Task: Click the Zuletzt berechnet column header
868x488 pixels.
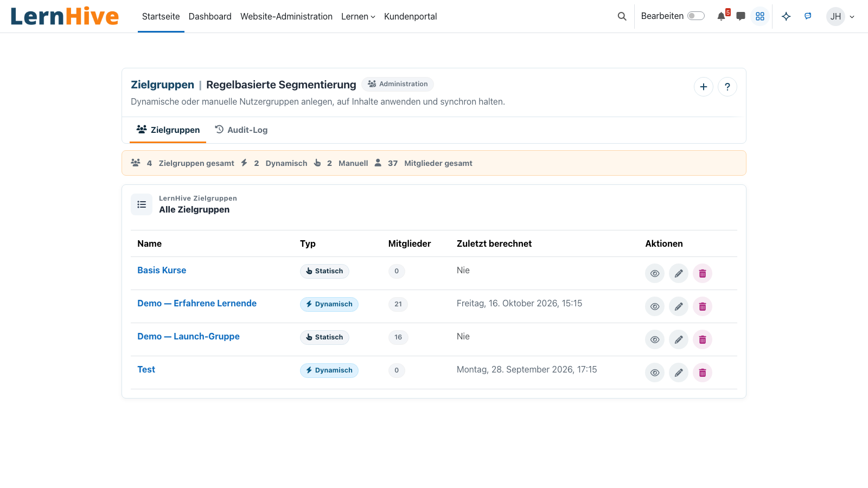Action: 494,243
